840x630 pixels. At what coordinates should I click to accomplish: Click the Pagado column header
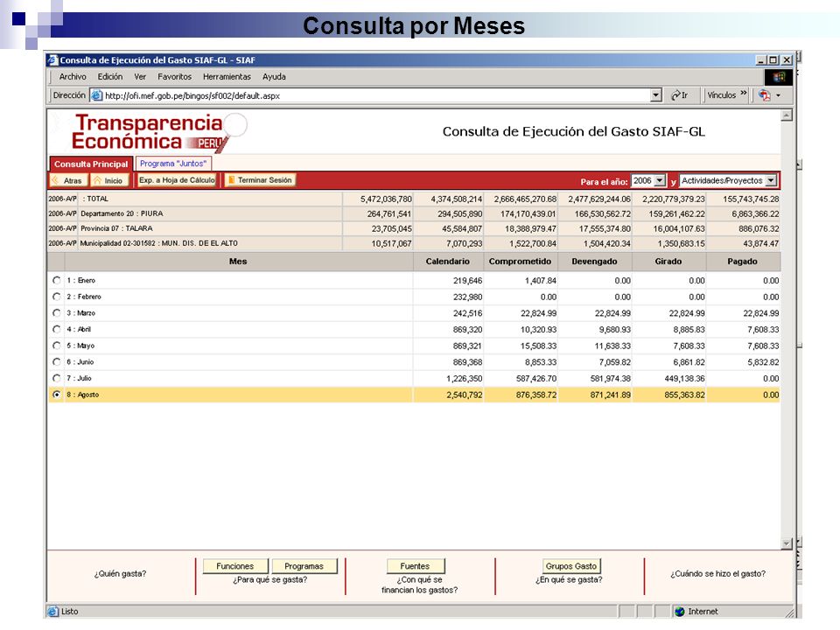point(743,262)
